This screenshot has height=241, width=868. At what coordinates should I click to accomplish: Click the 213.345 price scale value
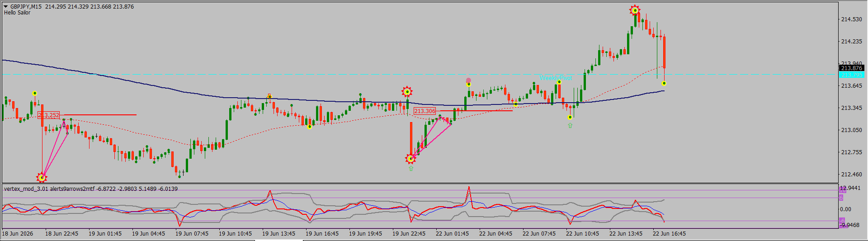click(851, 108)
